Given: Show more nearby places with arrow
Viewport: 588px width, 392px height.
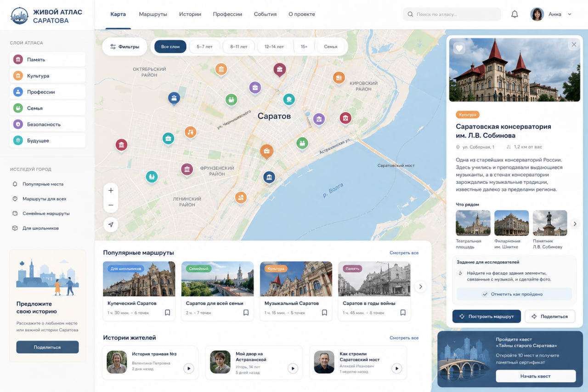Looking at the screenshot, I should click(x=574, y=224).
